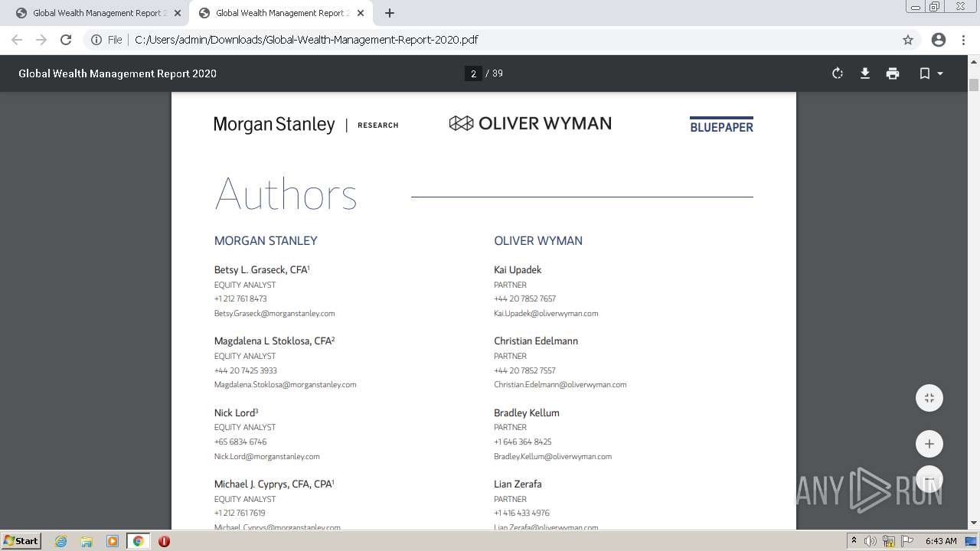Click phone number +65 6834 6746
The height and width of the screenshot is (551, 980).
click(240, 442)
